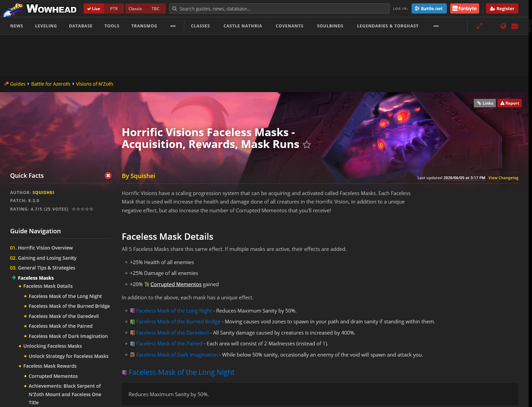Open the Classes menu

pos(200,26)
